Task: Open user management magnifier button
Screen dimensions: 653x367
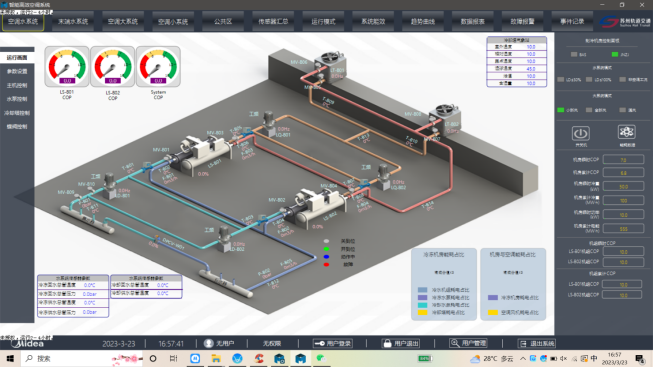Action: click(469, 343)
